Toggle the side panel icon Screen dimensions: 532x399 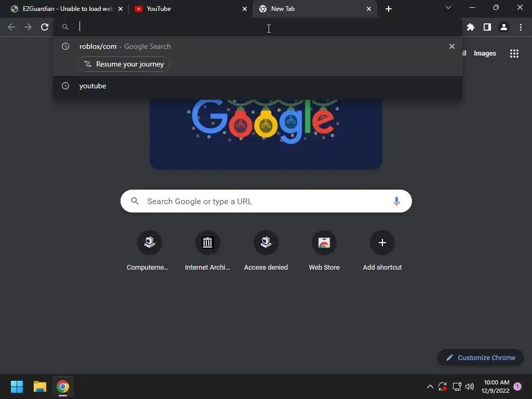pos(487,27)
